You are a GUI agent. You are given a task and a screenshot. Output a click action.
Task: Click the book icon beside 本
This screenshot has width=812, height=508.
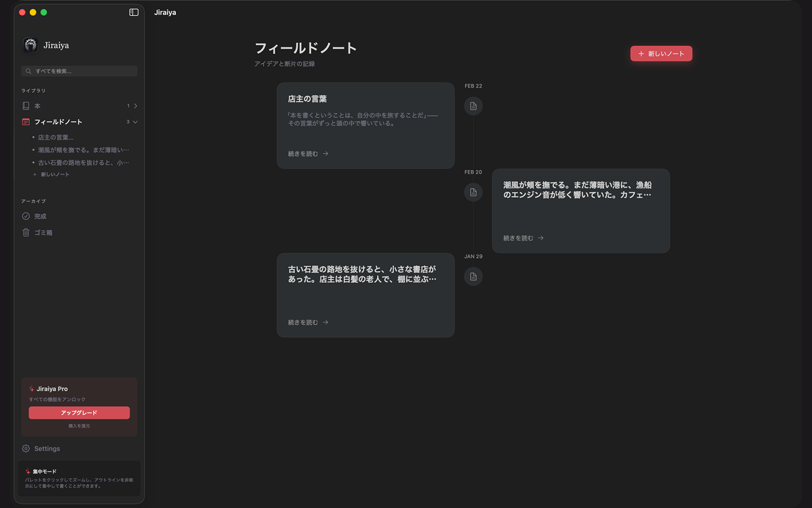[26, 106]
